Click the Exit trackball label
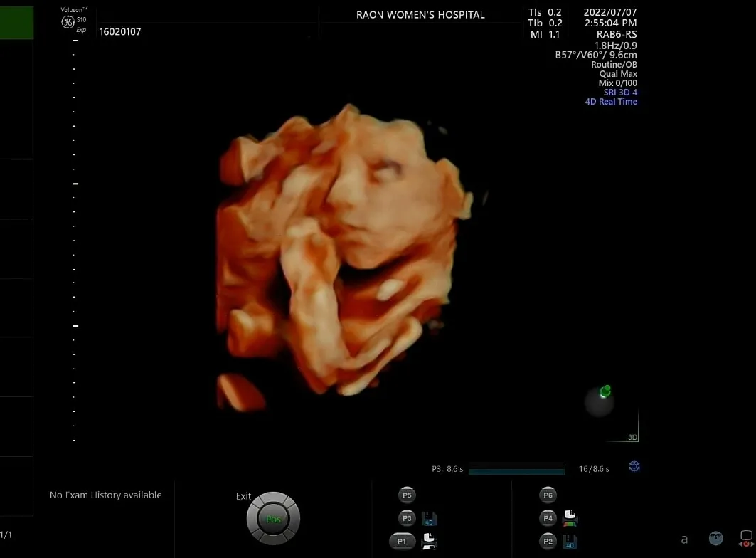The image size is (756, 558). point(243,496)
